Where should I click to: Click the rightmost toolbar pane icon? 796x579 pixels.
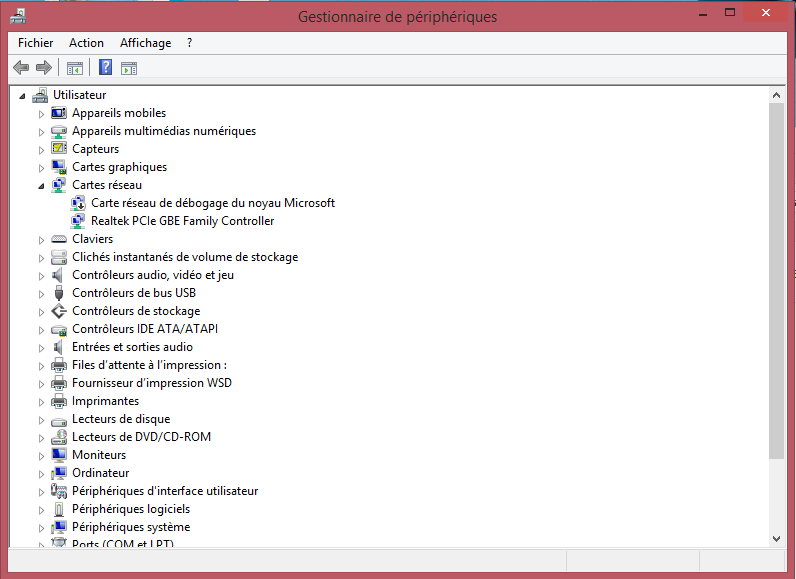pyautogui.click(x=129, y=68)
